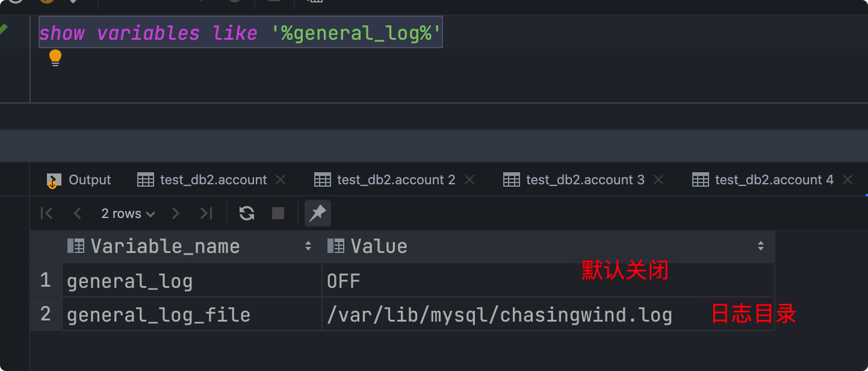This screenshot has height=371, width=868.
Task: Click the general_log_file path cell
Action: (x=499, y=314)
